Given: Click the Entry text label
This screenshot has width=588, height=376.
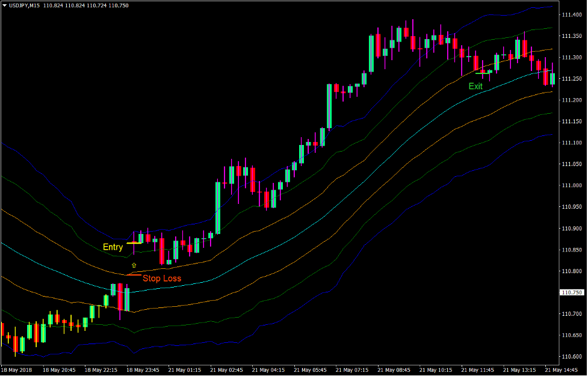Looking at the screenshot, I should tap(113, 247).
